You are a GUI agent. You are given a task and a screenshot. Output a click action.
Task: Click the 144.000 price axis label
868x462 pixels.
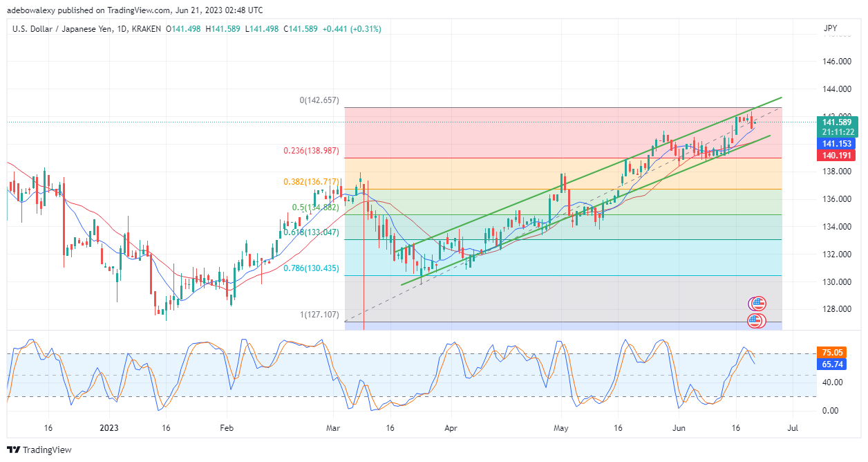point(836,89)
